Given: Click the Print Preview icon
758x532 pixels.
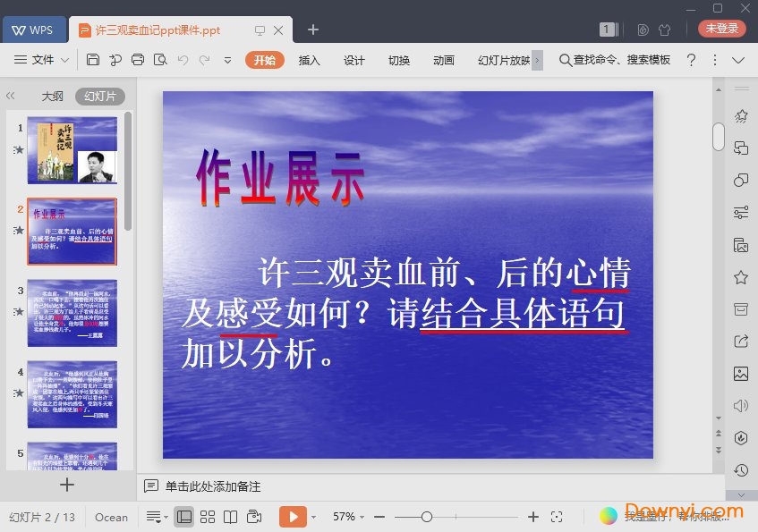Looking at the screenshot, I should coord(160,60).
